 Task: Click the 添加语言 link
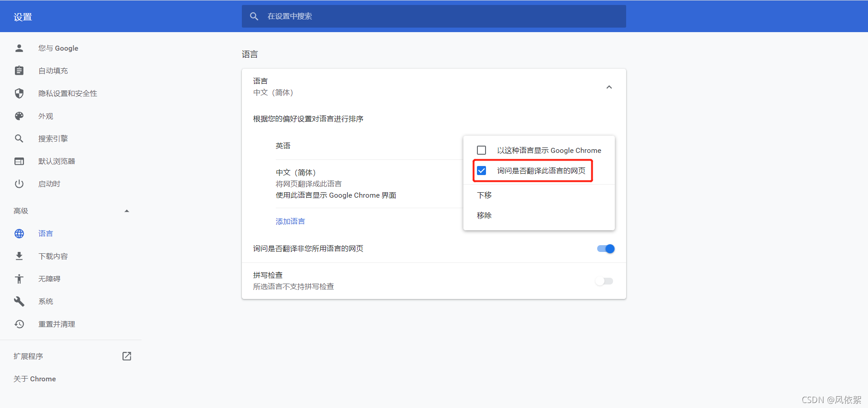click(x=290, y=221)
